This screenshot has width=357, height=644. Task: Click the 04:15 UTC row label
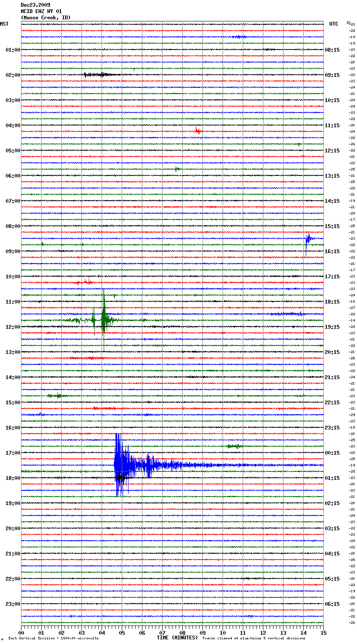click(x=332, y=554)
